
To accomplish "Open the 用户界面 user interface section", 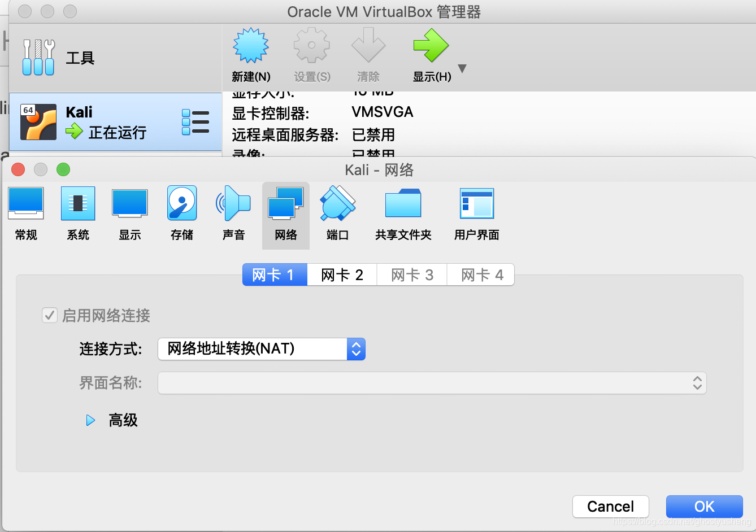I will coord(477,215).
